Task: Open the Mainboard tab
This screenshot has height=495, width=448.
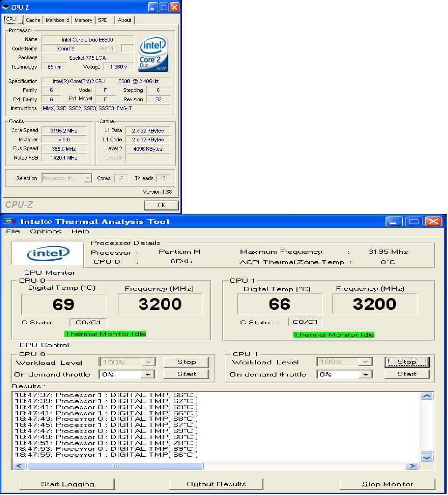Action: [57, 20]
